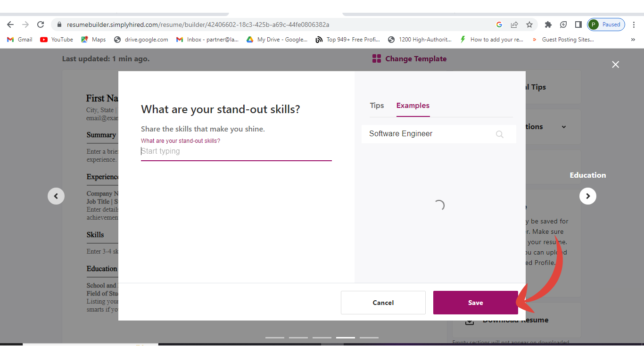Reload the page in the browser

41,25
